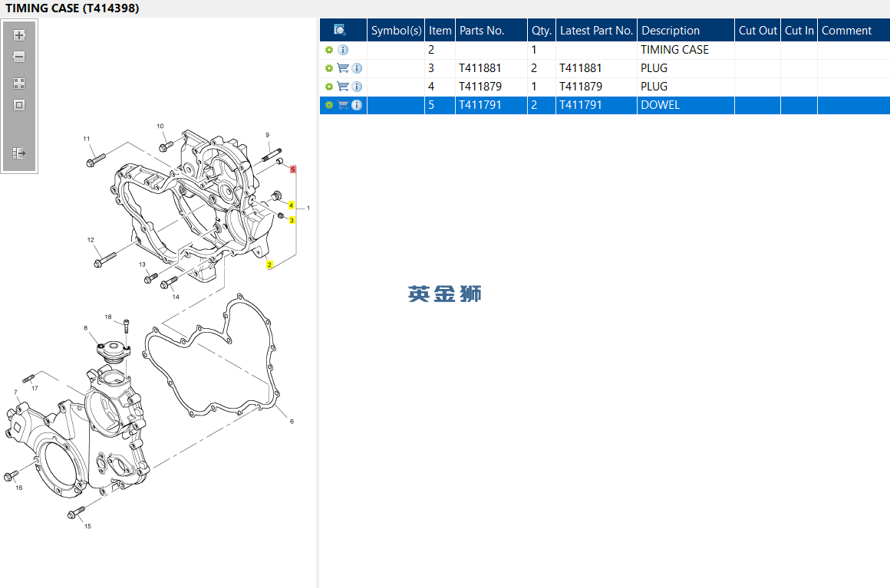The width and height of the screenshot is (890, 588).
Task: Click green gear icon for DOWEL row
Action: point(329,105)
